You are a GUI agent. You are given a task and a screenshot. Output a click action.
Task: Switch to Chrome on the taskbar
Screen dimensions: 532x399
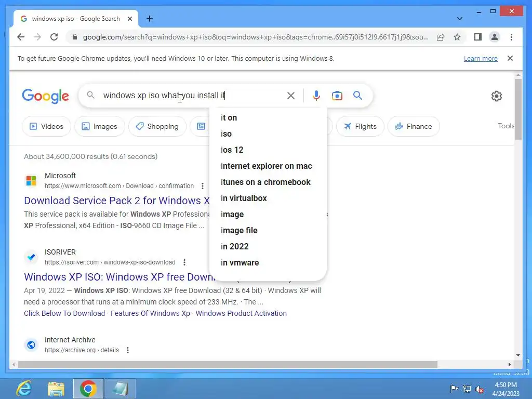[x=88, y=389]
